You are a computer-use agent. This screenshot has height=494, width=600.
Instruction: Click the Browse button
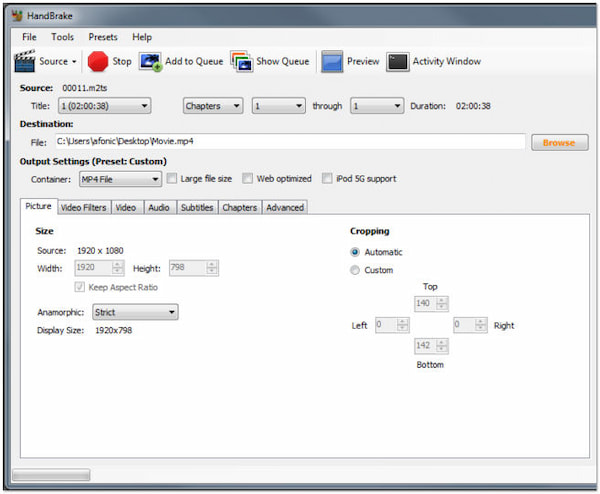(x=559, y=142)
